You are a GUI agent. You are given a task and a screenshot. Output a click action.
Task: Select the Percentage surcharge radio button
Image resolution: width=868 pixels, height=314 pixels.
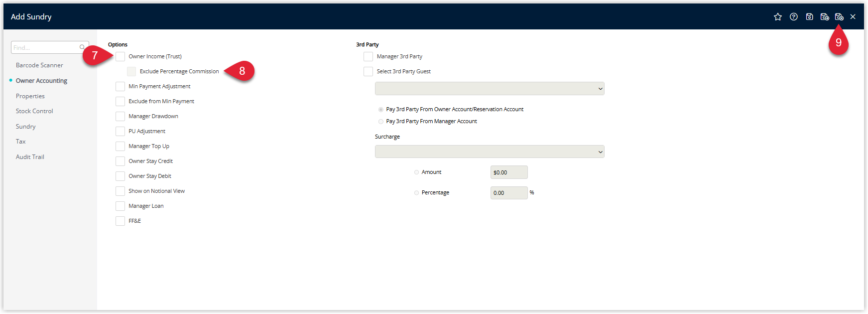click(x=417, y=192)
